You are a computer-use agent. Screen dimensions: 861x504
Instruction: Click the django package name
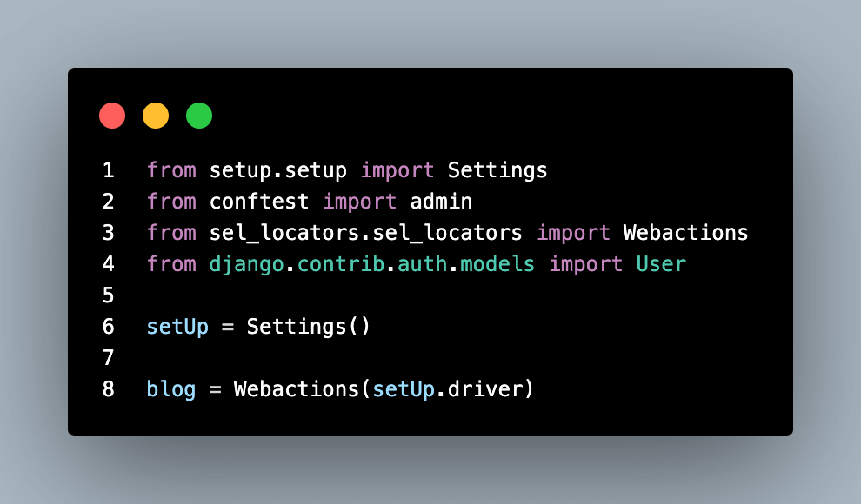pyautogui.click(x=247, y=264)
